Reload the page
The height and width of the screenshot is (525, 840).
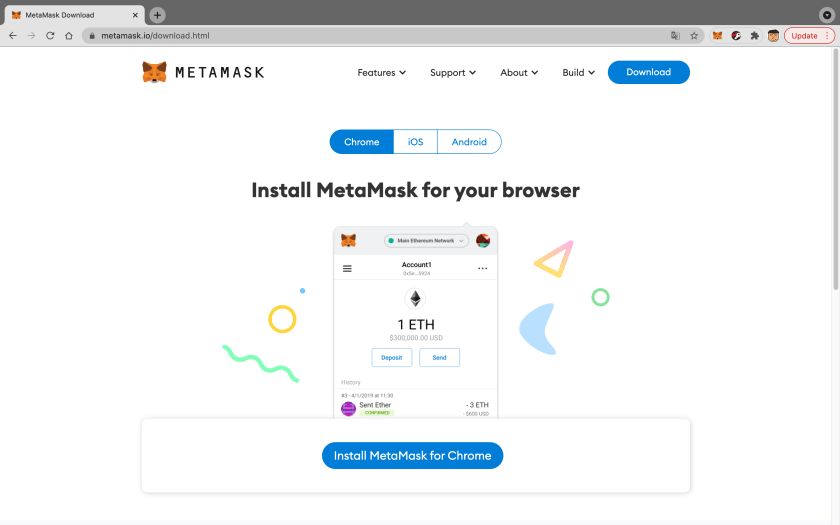pyautogui.click(x=50, y=35)
